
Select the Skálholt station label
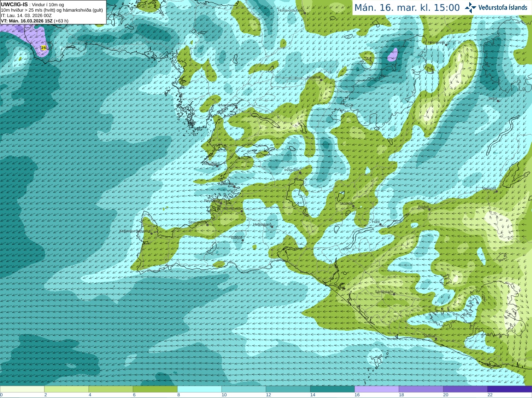pyautogui.click(x=346, y=204)
